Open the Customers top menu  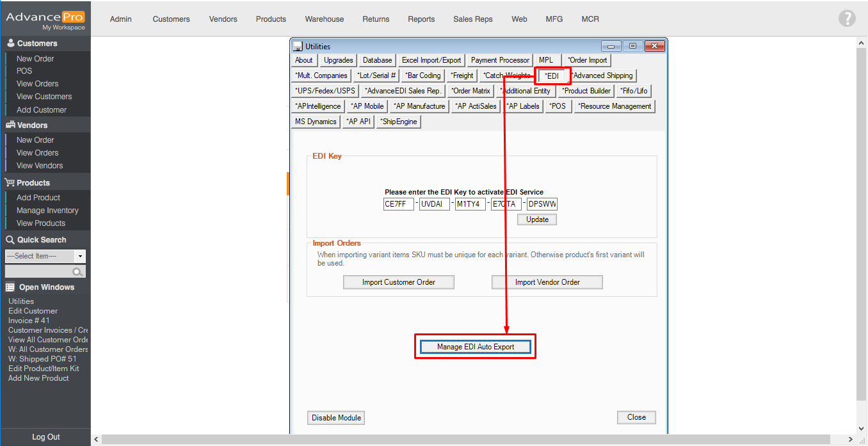coord(171,19)
